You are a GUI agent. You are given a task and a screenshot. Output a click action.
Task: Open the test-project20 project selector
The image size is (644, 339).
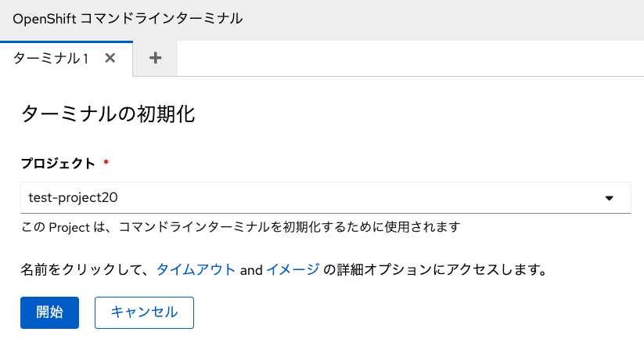pos(326,197)
